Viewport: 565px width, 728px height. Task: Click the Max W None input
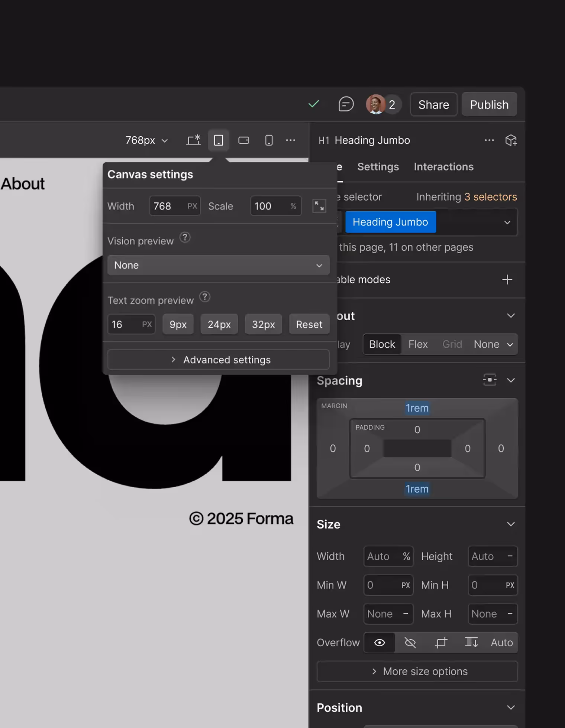point(388,614)
